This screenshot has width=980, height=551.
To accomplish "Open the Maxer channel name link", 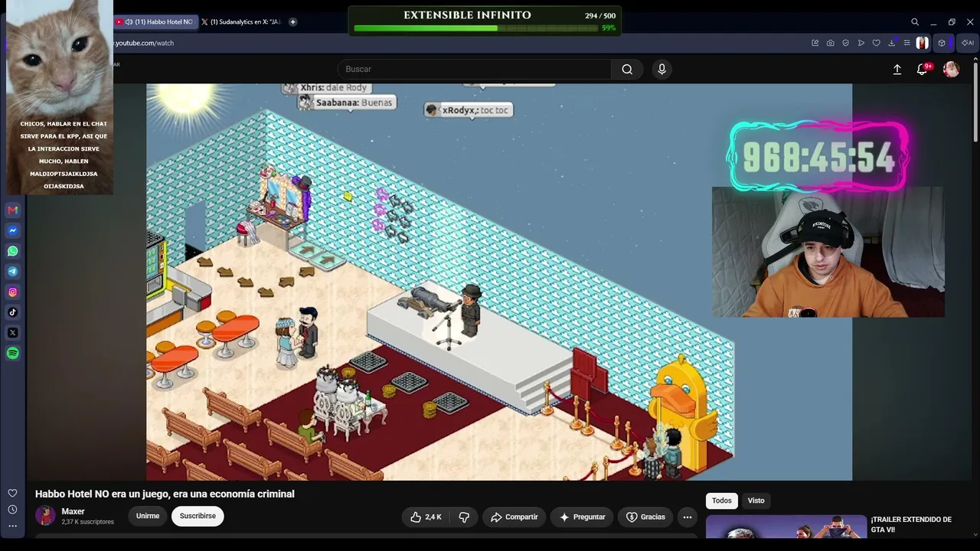I will (x=73, y=512).
